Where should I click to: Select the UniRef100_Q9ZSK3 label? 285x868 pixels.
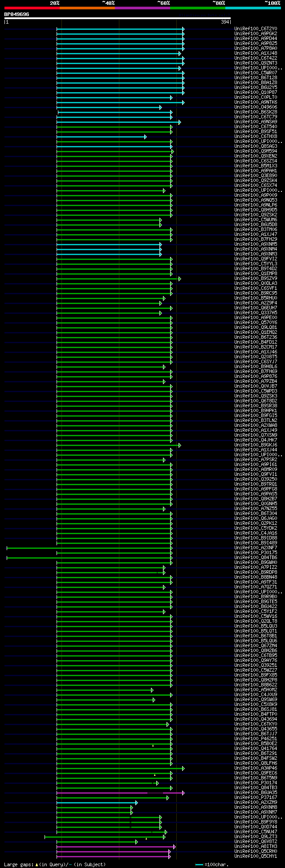point(256,396)
